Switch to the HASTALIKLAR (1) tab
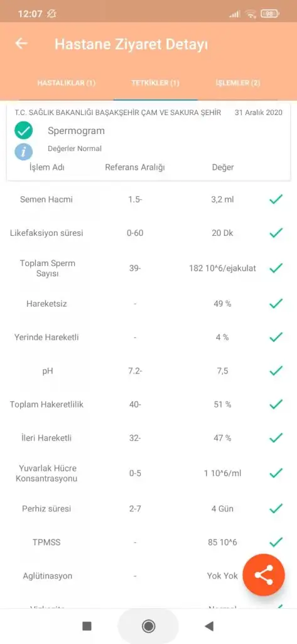This screenshot has height=644, width=297. pos(67,83)
